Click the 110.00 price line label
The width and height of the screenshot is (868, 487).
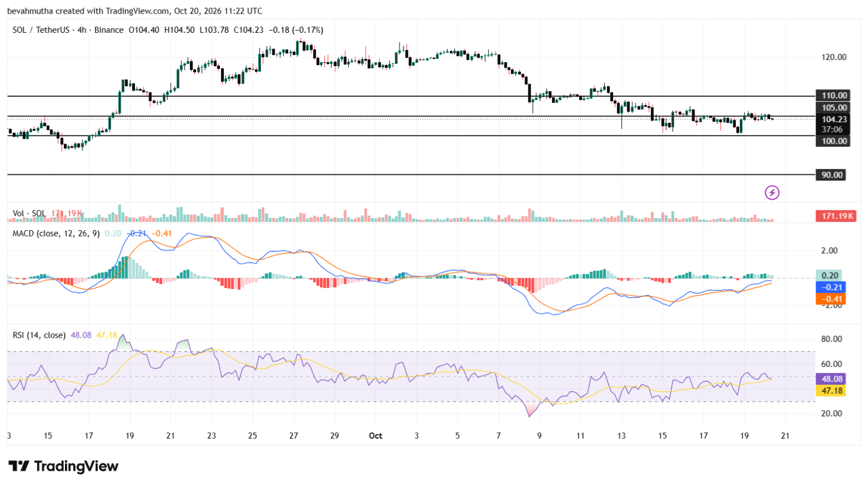tap(834, 96)
